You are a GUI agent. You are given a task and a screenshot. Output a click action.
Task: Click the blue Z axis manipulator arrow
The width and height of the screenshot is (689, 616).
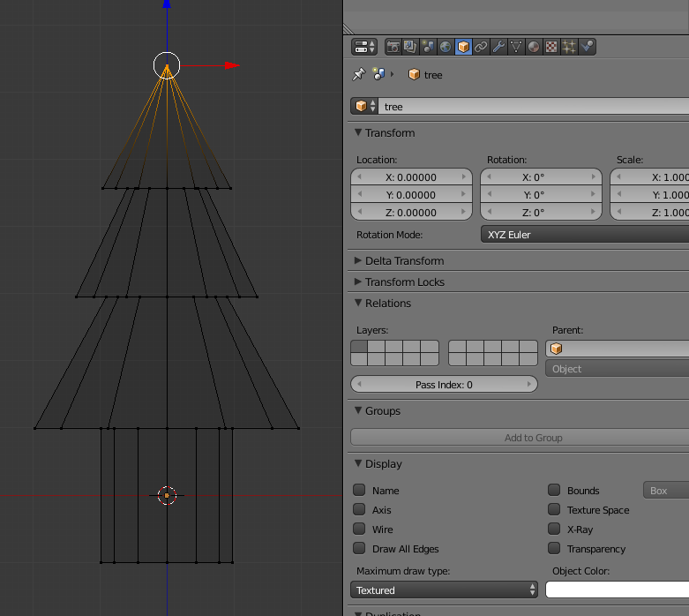point(167,4)
